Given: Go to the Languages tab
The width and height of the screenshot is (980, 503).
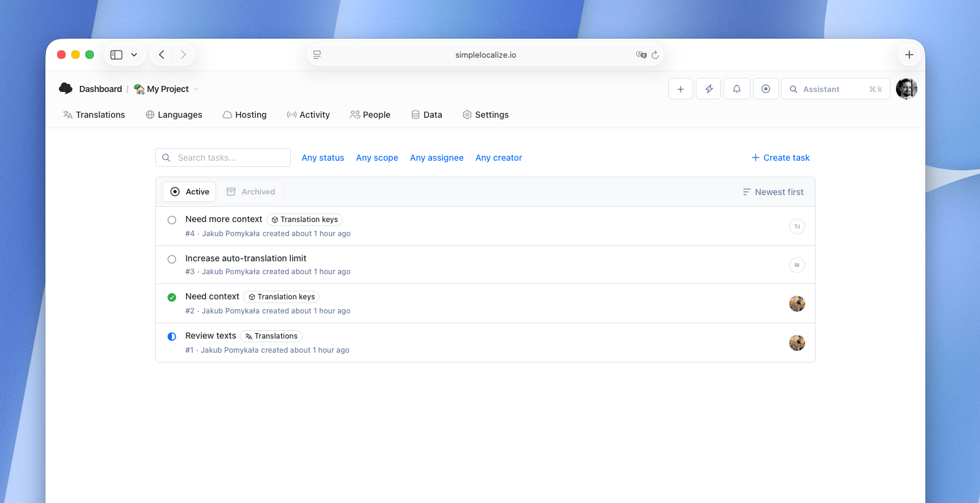Looking at the screenshot, I should coord(174,115).
